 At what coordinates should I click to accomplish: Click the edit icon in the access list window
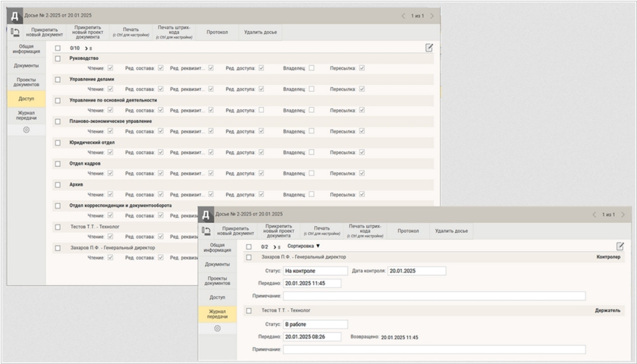click(x=429, y=48)
